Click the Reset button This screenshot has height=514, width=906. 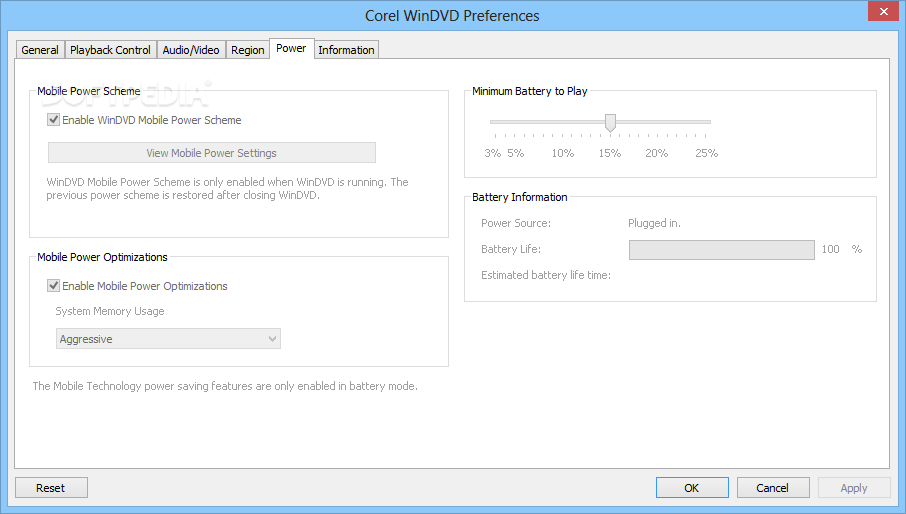tap(51, 488)
